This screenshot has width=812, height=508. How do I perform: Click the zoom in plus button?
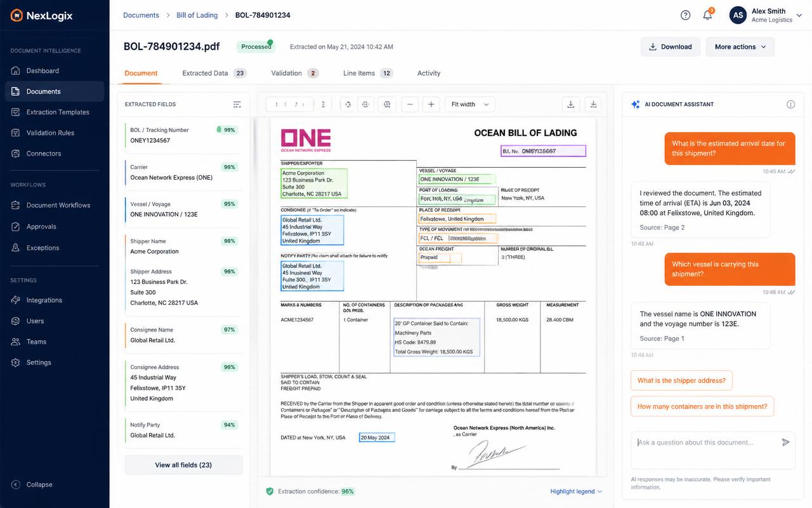(x=431, y=104)
